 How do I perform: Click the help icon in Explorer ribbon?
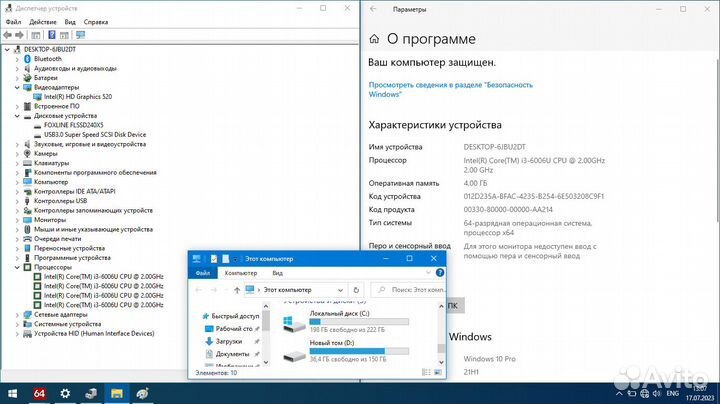tap(439, 273)
